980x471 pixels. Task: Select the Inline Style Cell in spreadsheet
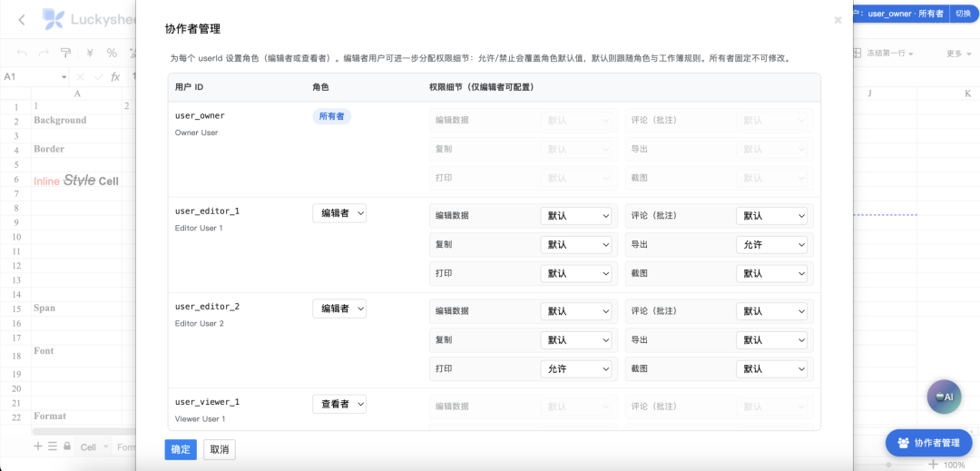[x=77, y=182]
